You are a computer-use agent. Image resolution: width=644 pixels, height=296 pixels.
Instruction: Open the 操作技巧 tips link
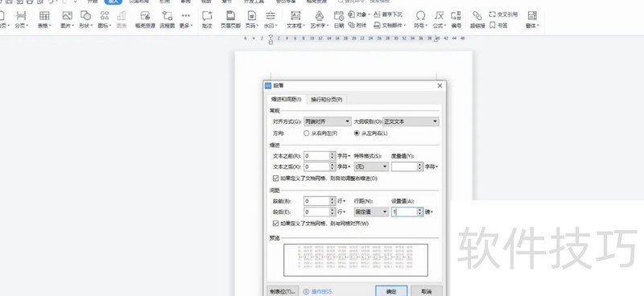pos(317,291)
